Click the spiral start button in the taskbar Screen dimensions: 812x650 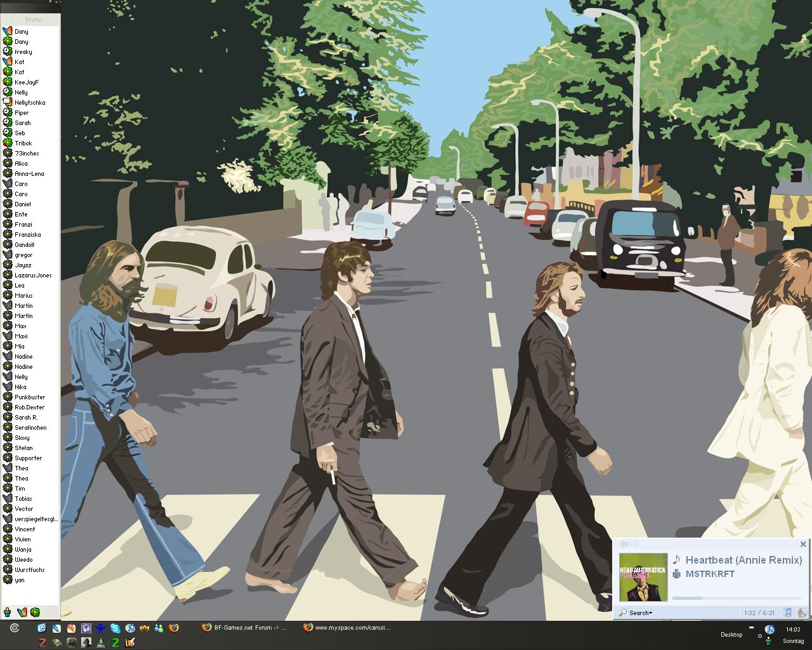tap(15, 628)
